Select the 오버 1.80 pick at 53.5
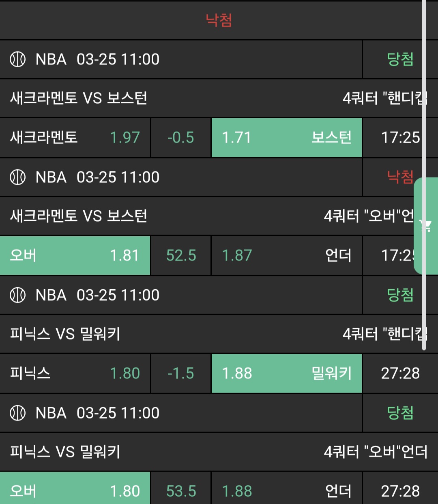The image size is (438, 504). click(75, 491)
